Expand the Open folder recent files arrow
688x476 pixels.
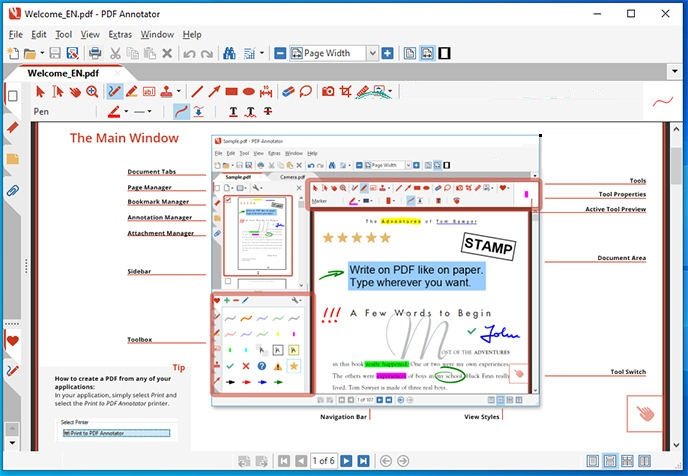42,54
